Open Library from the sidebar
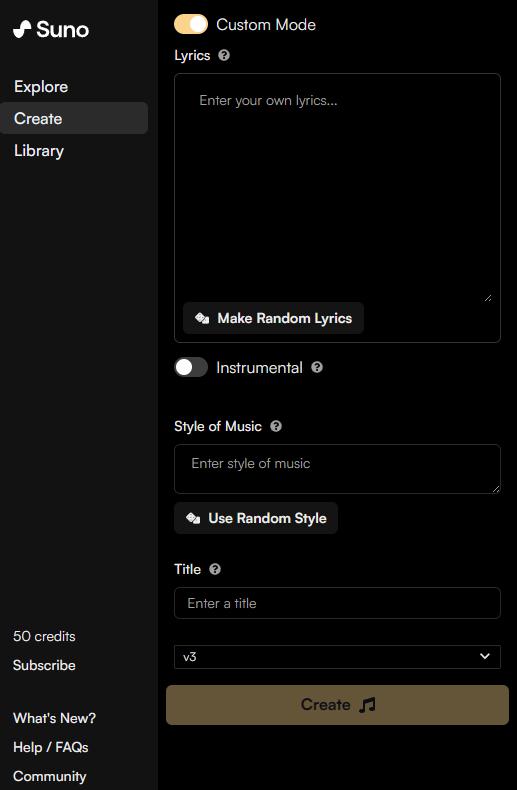The height and width of the screenshot is (790, 517). tap(39, 151)
